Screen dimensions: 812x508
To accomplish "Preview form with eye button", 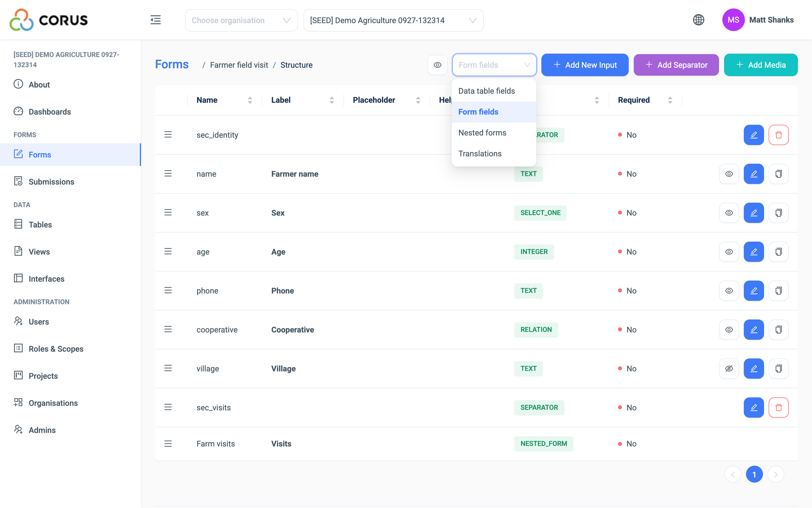I will pos(437,65).
